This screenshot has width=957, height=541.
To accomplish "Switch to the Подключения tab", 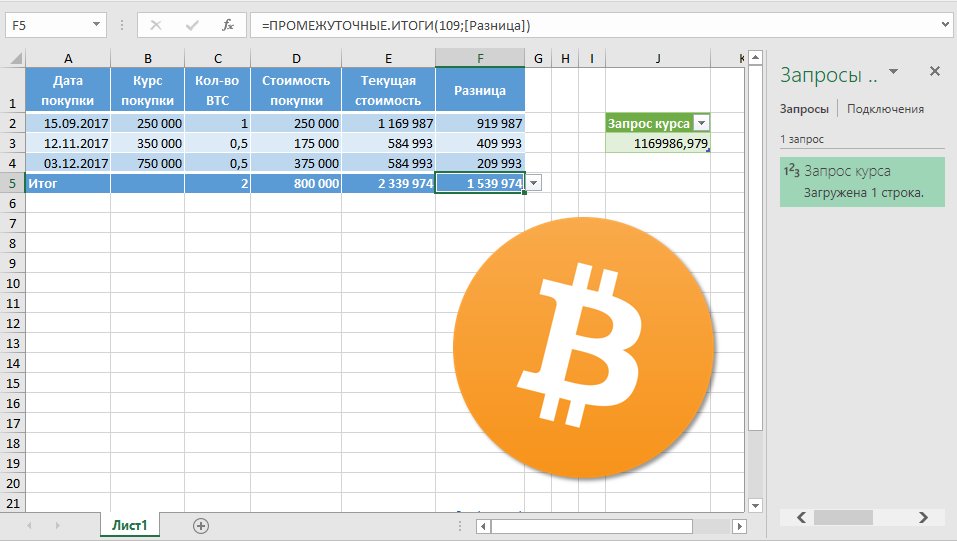I will tap(885, 109).
